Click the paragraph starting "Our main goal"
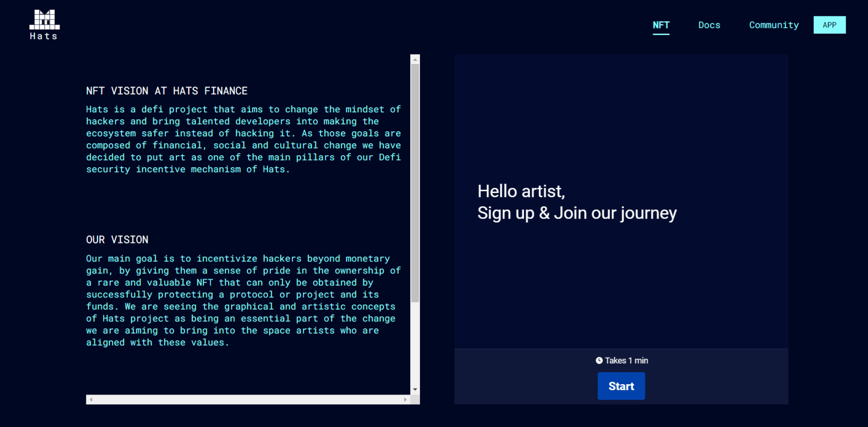 [243, 300]
